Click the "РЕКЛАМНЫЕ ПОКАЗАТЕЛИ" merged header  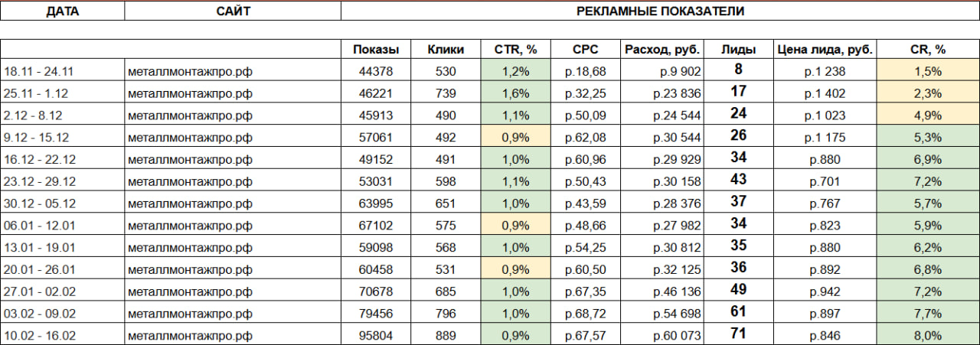pos(660,11)
